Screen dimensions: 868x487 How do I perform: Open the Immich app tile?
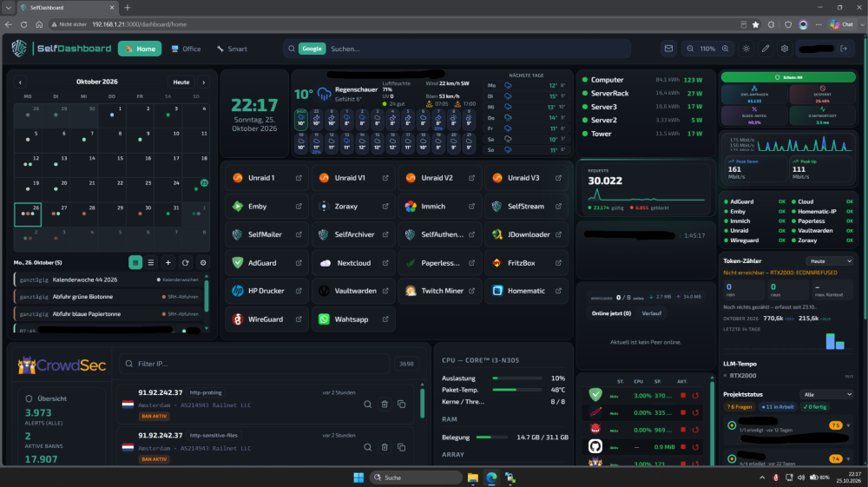439,207
